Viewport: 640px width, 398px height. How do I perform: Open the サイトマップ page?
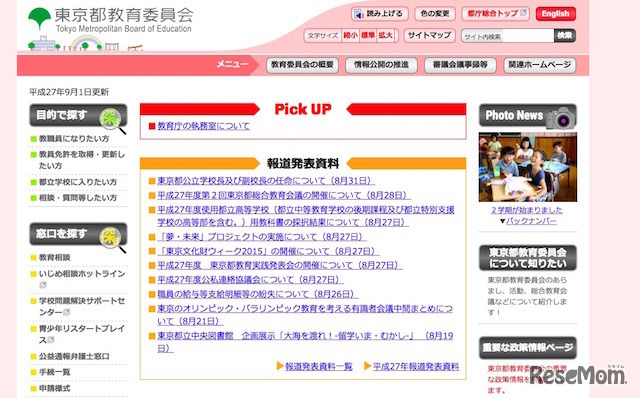point(429,36)
